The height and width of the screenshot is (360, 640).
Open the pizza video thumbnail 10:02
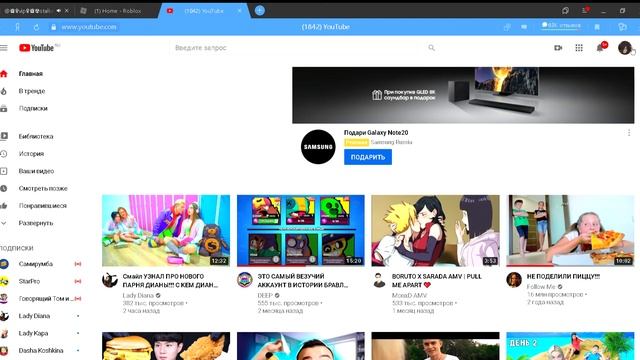pos(570,231)
